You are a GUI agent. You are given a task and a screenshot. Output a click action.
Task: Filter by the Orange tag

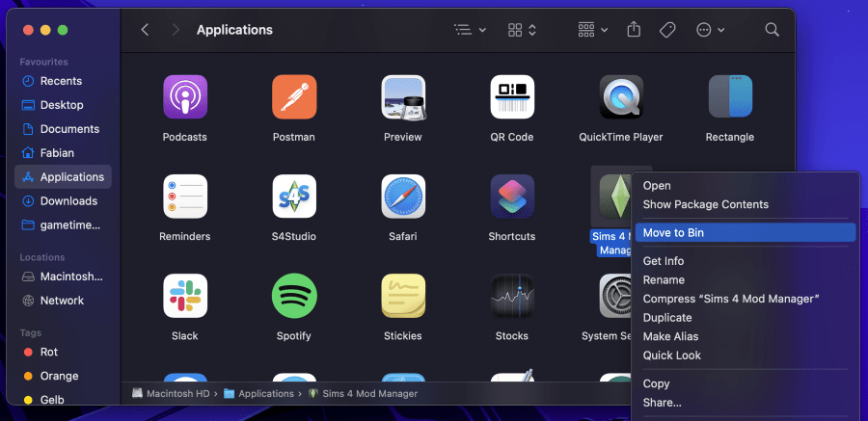tap(63, 376)
